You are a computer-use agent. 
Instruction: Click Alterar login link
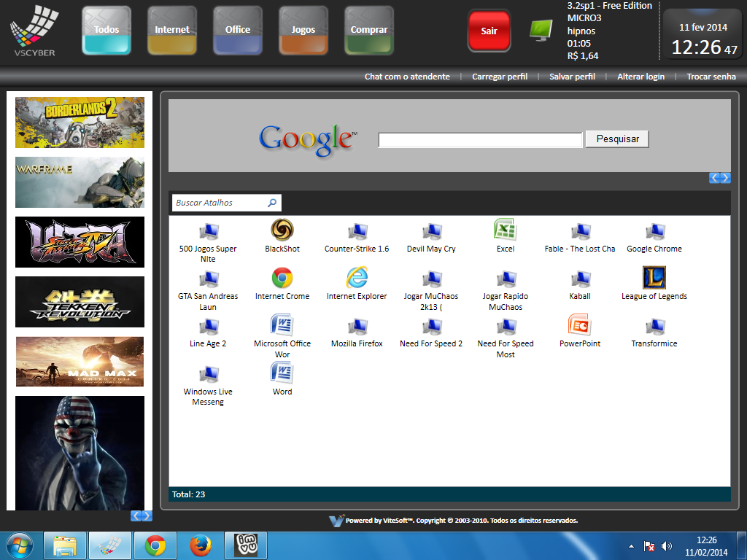[640, 77]
